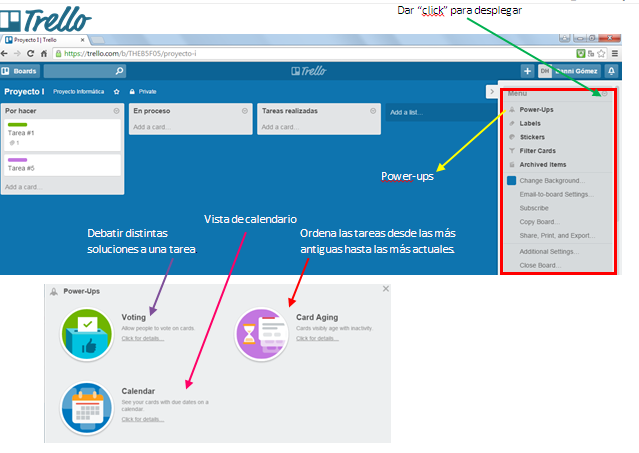This screenshot has width=639, height=453.
Task: Add a card to Tareas realizadas list
Action: click(280, 127)
